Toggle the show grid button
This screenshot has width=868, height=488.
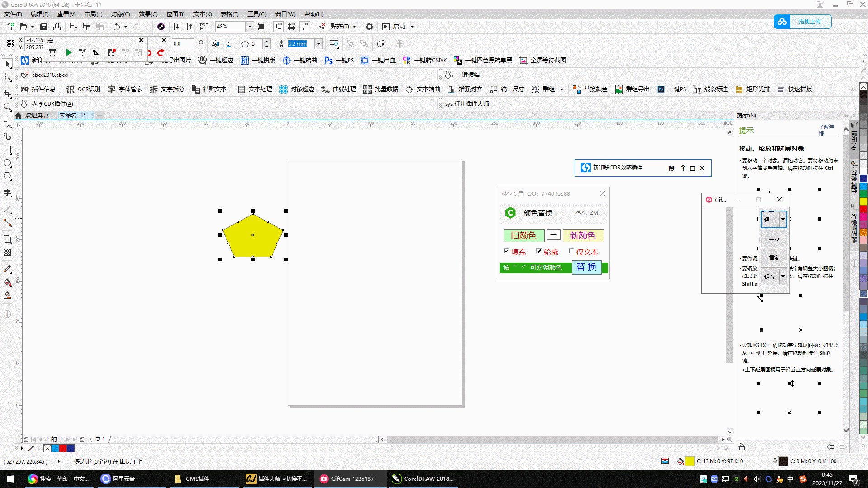(292, 27)
